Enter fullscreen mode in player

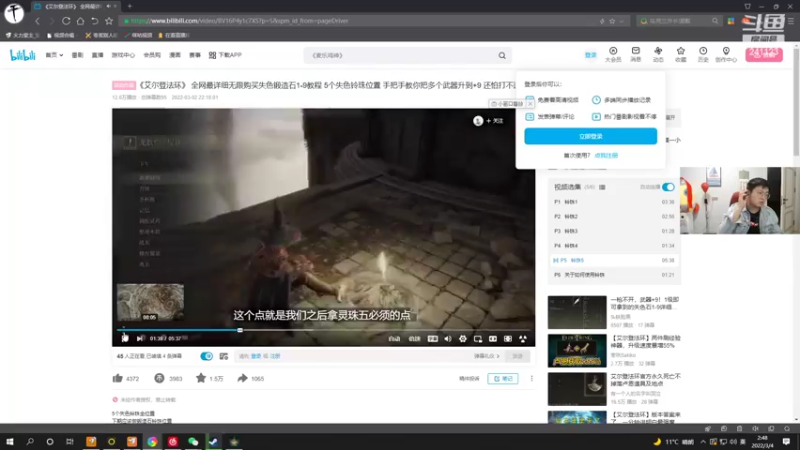(523, 339)
